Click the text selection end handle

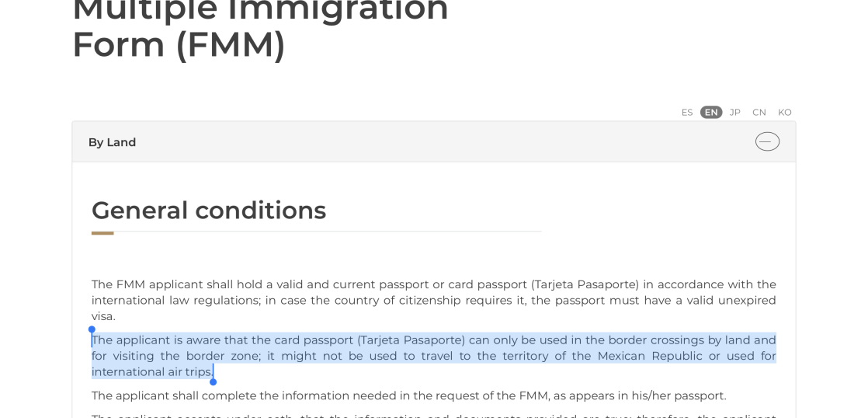(x=213, y=381)
